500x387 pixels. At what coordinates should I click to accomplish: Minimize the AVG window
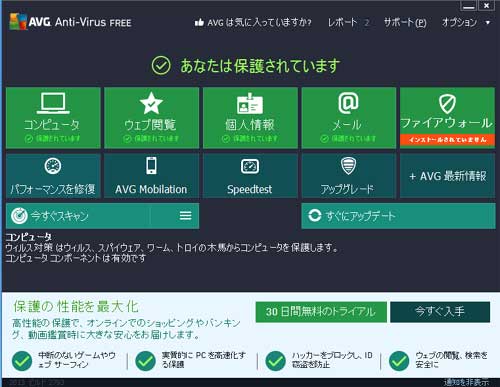pos(469,6)
